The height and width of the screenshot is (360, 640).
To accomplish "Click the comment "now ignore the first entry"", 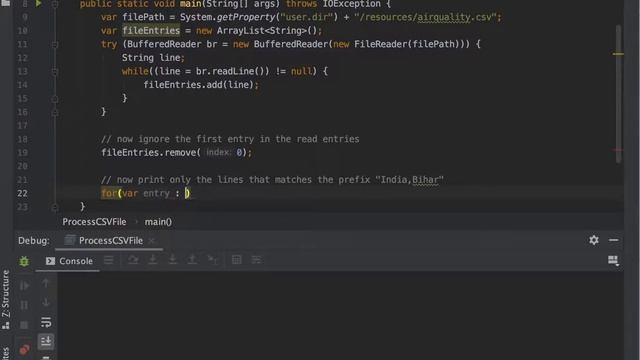I will click(x=186, y=139).
